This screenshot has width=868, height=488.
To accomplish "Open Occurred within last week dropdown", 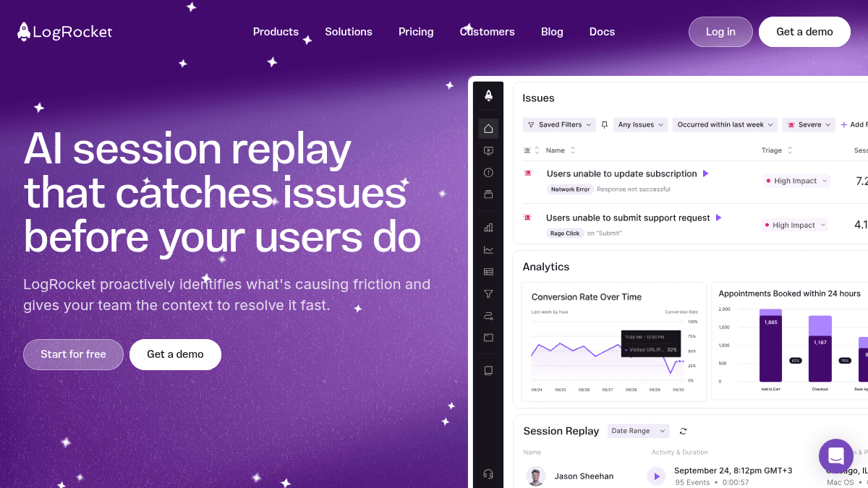I will [x=725, y=125].
